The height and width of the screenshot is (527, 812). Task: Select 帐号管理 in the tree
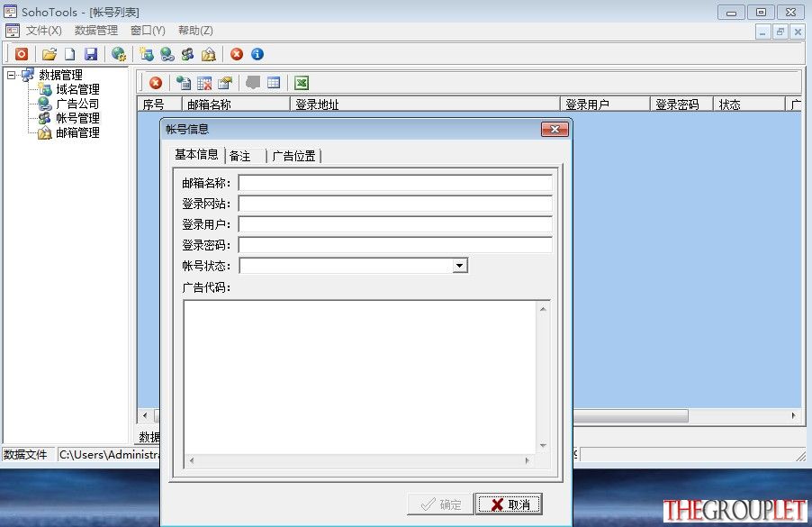pyautogui.click(x=77, y=118)
